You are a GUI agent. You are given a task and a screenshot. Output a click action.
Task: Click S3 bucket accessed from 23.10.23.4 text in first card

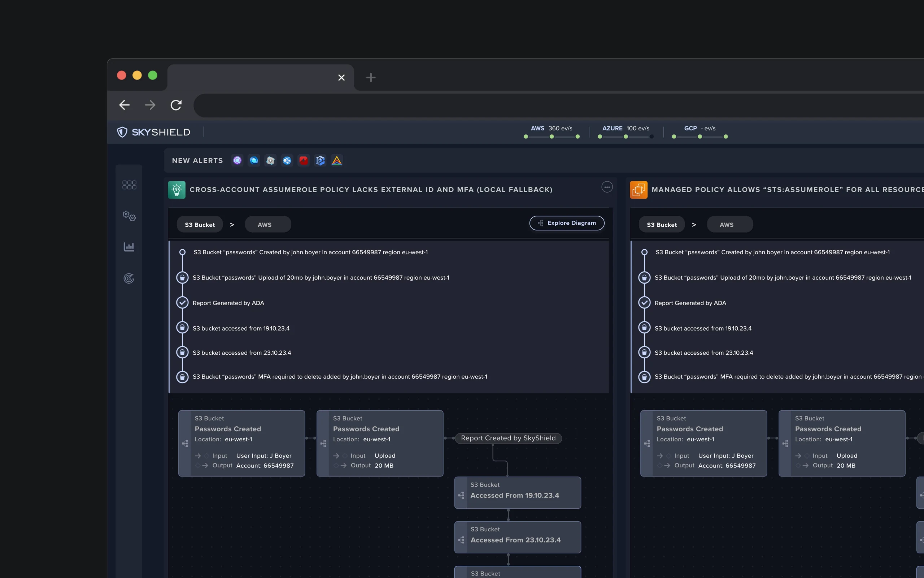click(x=242, y=353)
